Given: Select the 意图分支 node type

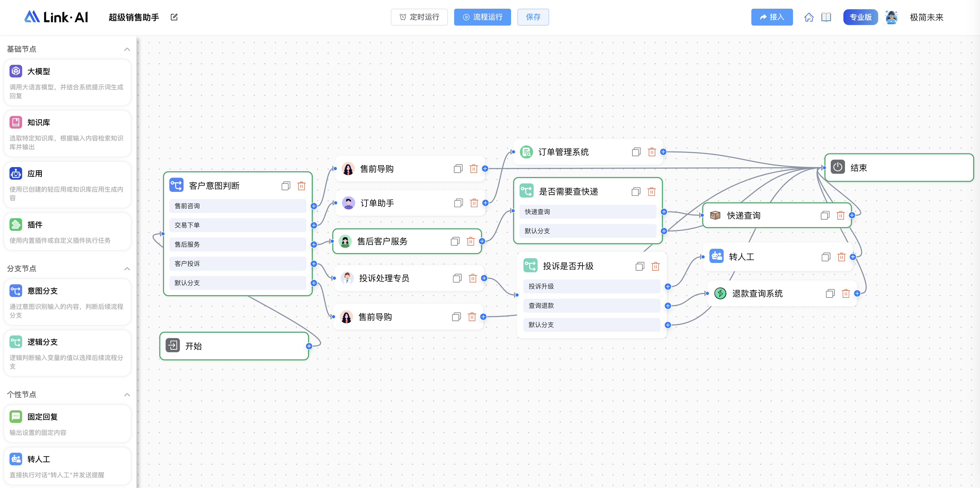Looking at the screenshot, I should coord(67,302).
